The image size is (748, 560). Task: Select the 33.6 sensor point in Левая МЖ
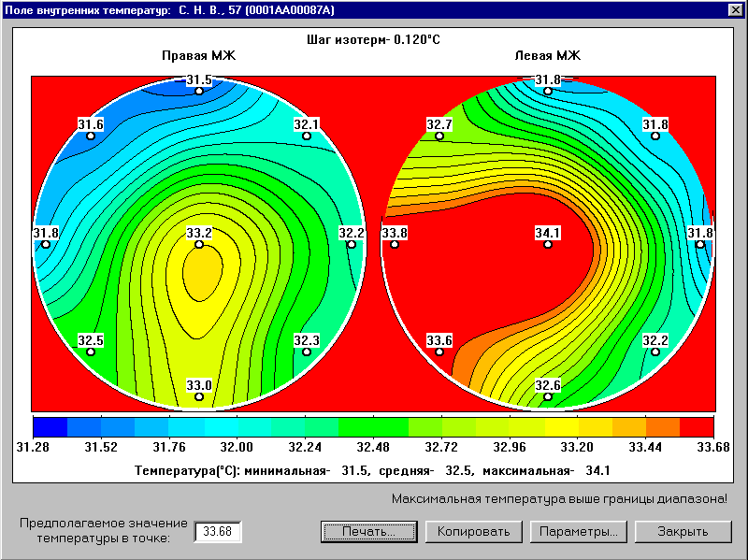(439, 352)
